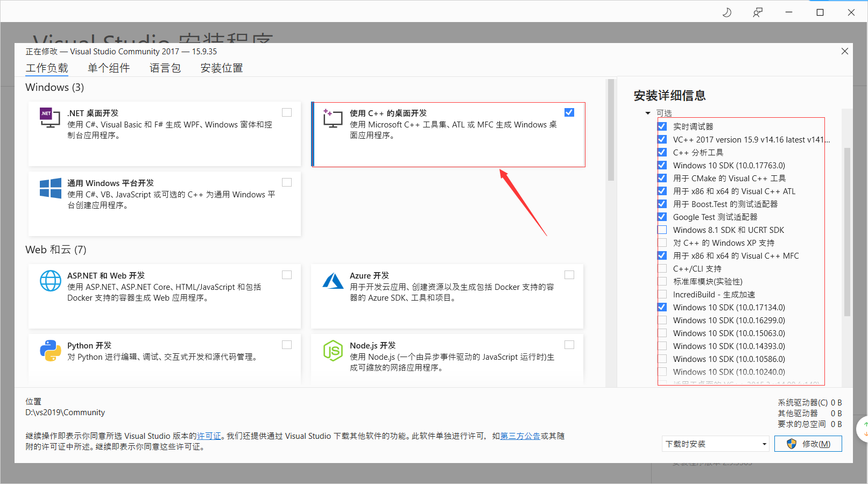This screenshot has width=868, height=484.
Task: Check the Python 开发 workload checkbox
Action: coord(287,345)
